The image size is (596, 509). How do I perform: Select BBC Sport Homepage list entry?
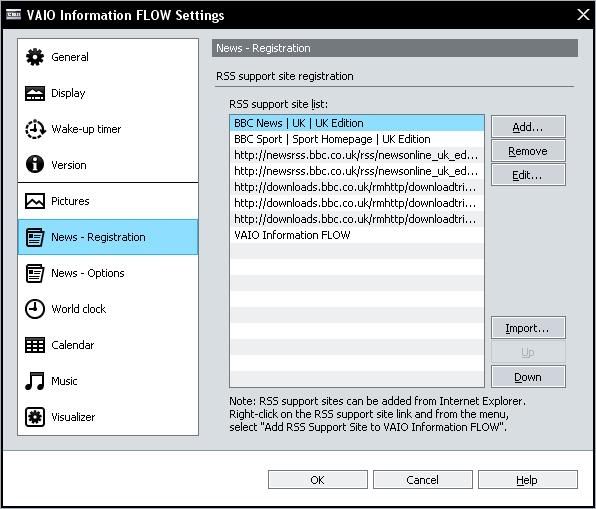(357, 139)
